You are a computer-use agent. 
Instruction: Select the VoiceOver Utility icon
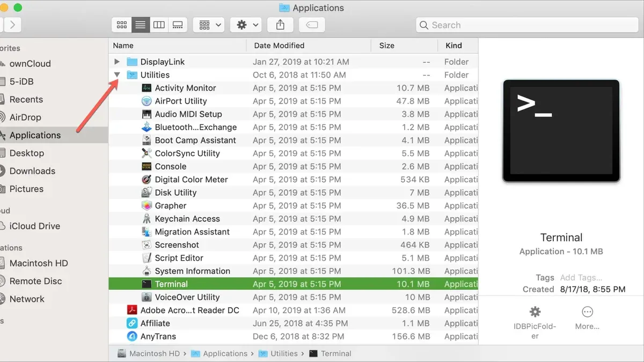click(147, 297)
